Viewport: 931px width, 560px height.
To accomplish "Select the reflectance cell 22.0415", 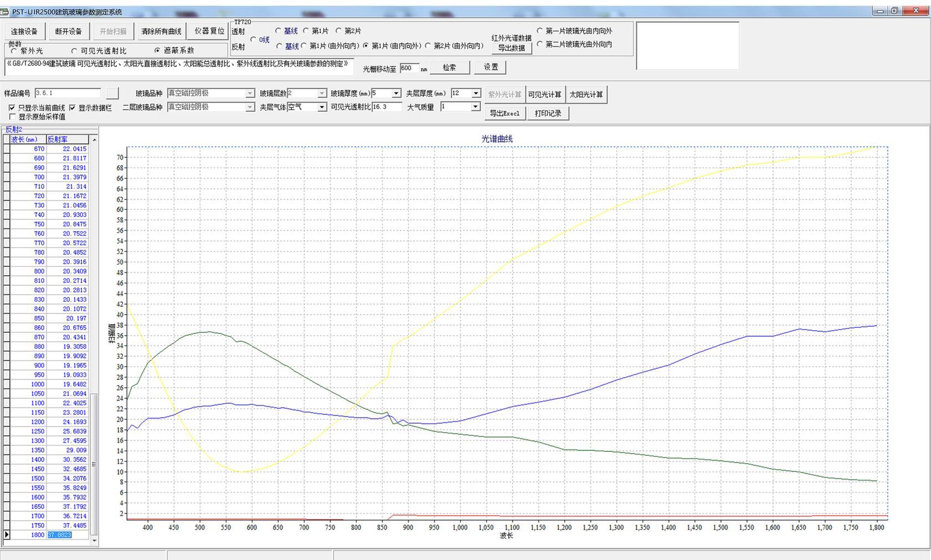I will pyautogui.click(x=67, y=149).
